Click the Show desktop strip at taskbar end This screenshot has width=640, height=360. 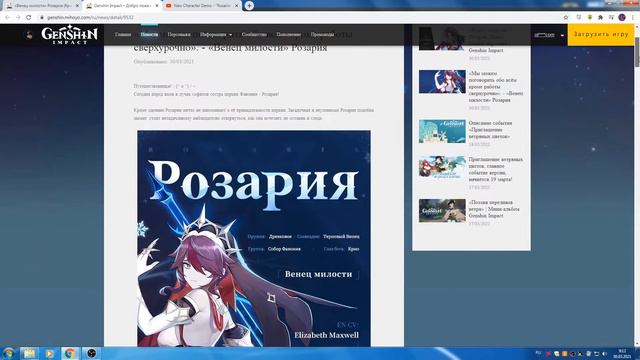click(638, 353)
